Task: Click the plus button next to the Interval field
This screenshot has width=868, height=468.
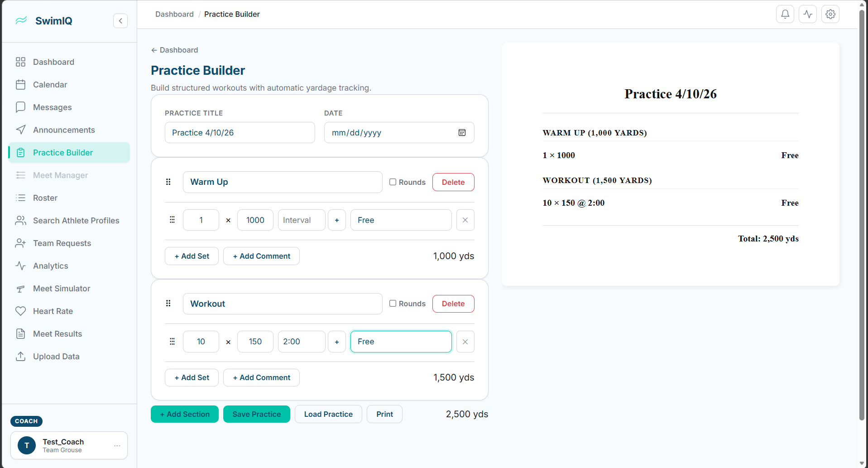Action: [x=337, y=220]
